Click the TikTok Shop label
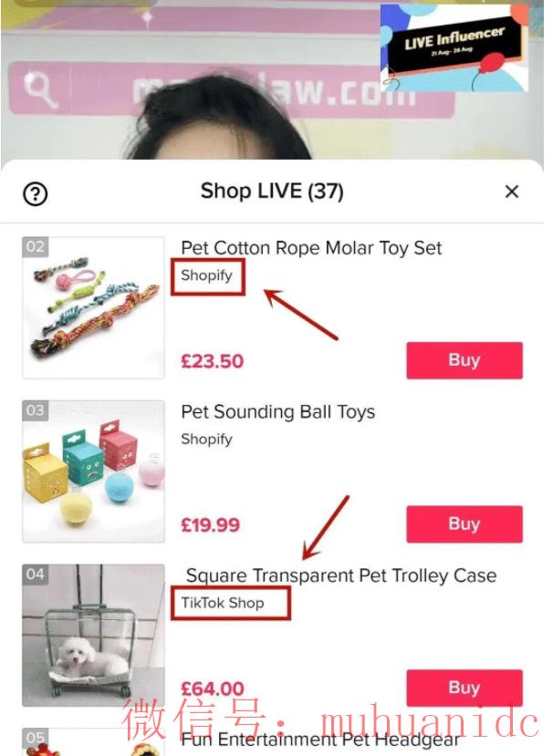The image size is (553, 756). 223,603
